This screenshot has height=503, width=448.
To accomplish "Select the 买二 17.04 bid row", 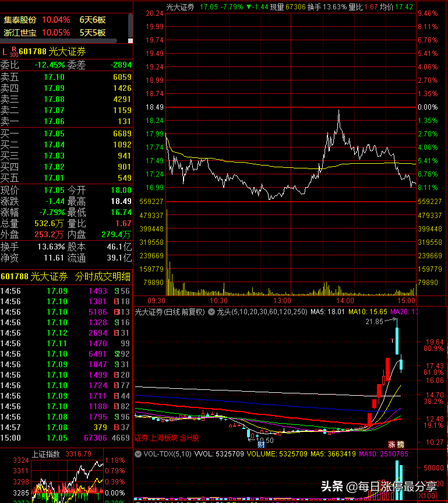I will click(66, 145).
